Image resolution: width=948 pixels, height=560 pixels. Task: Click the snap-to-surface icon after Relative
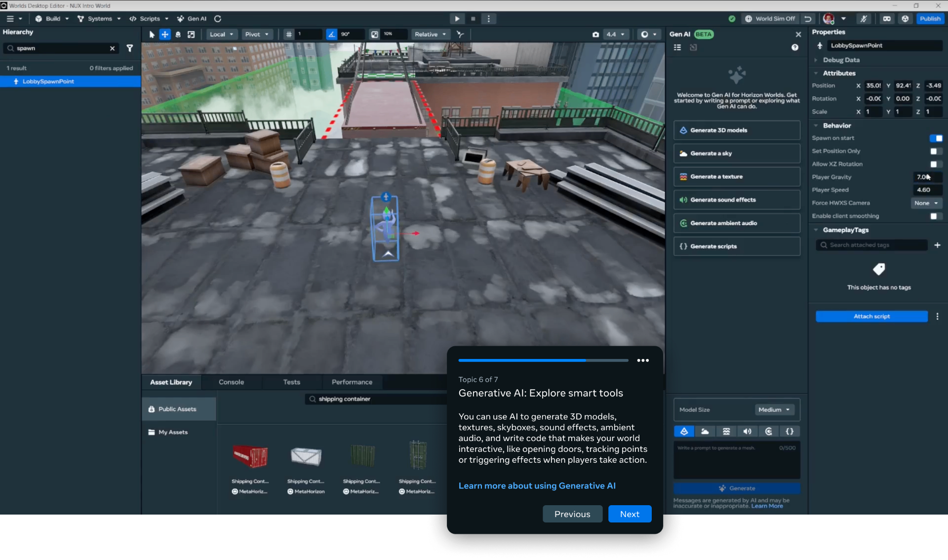point(460,35)
